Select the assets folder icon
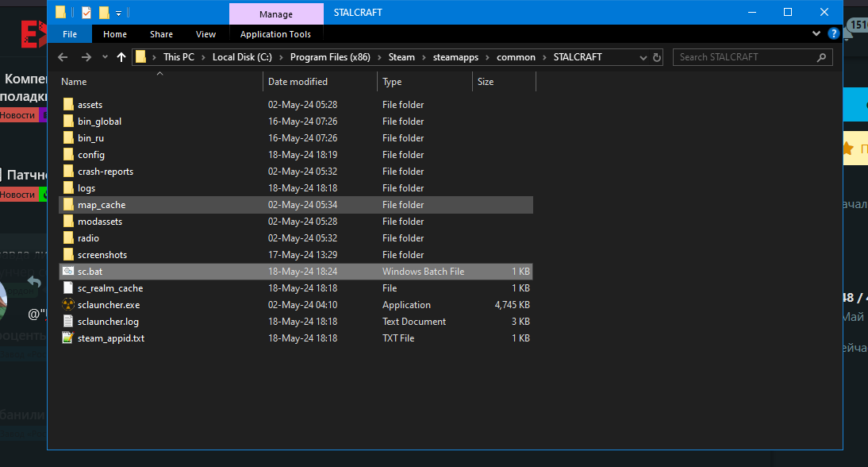This screenshot has height=467, width=868. click(68, 104)
